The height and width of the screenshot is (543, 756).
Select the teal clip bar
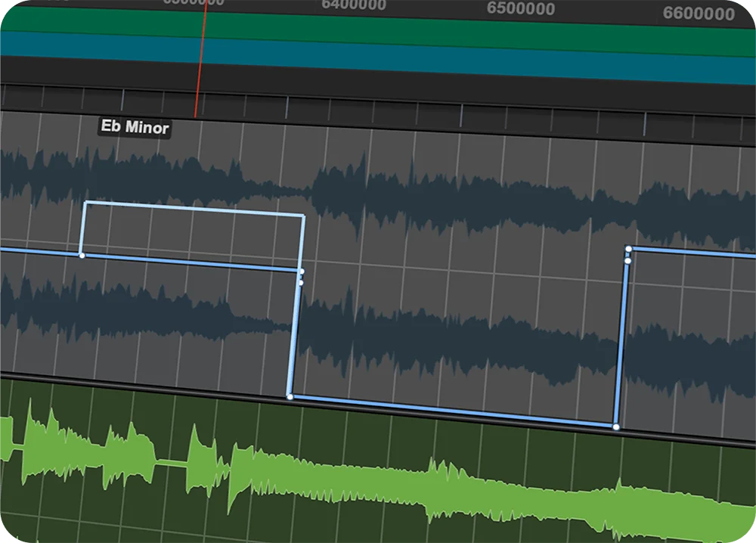tap(378, 55)
